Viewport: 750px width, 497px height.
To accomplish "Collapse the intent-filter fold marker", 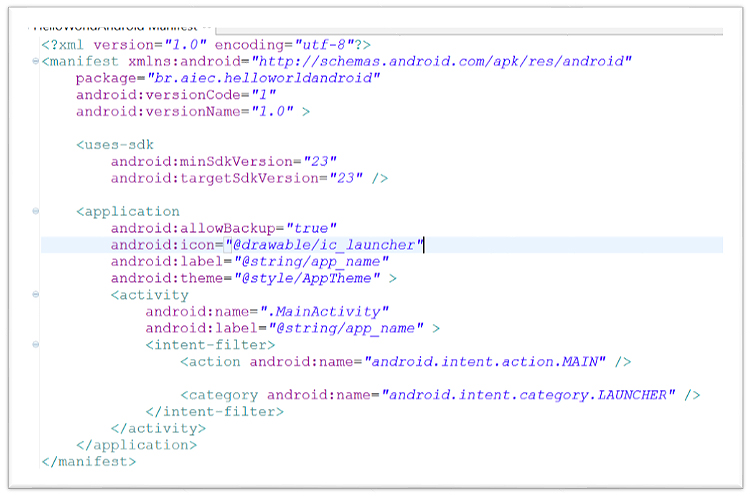I will 36,345.
